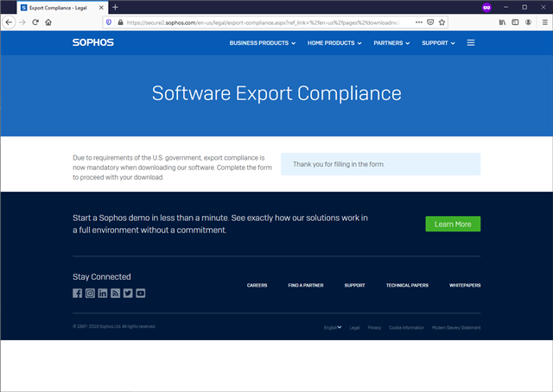
Task: Open the Find a Partner link
Action: 306,285
